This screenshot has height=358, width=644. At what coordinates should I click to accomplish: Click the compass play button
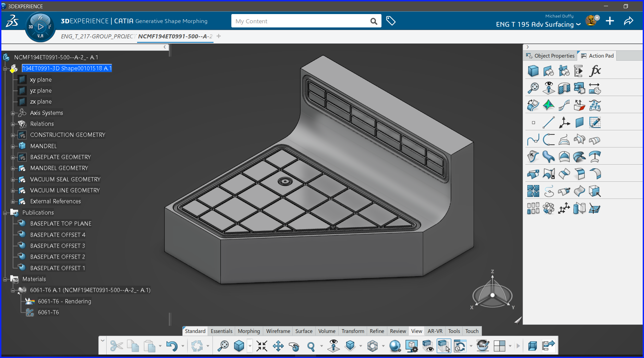40,27
